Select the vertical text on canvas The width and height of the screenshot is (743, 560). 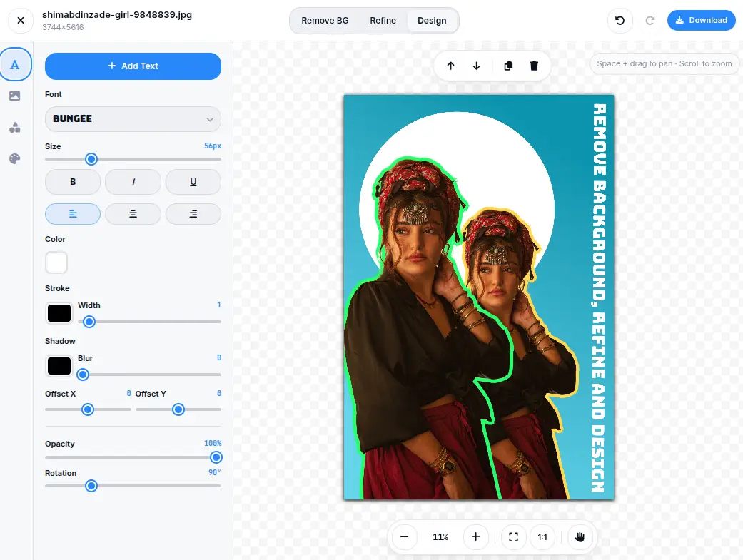(x=600, y=298)
